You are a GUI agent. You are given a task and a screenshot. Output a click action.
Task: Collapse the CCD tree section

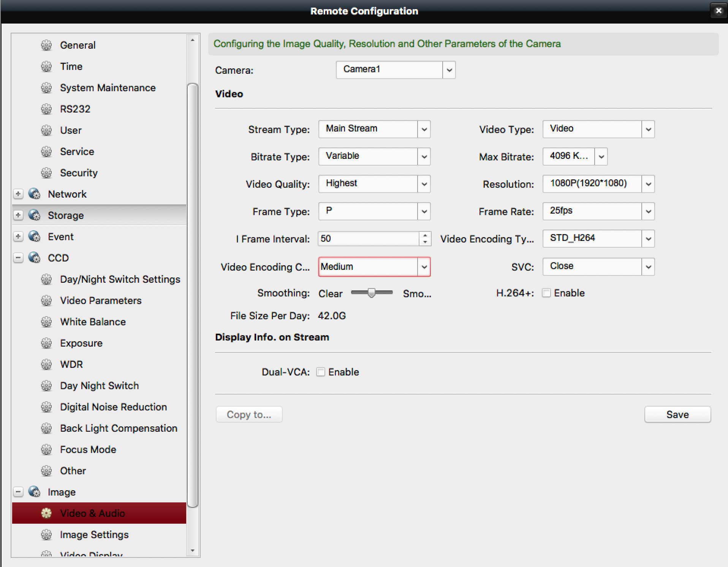click(18, 258)
